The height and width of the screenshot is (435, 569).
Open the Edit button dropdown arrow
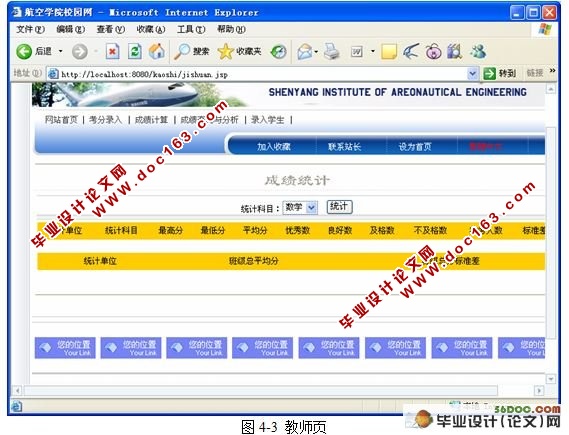coord(373,52)
